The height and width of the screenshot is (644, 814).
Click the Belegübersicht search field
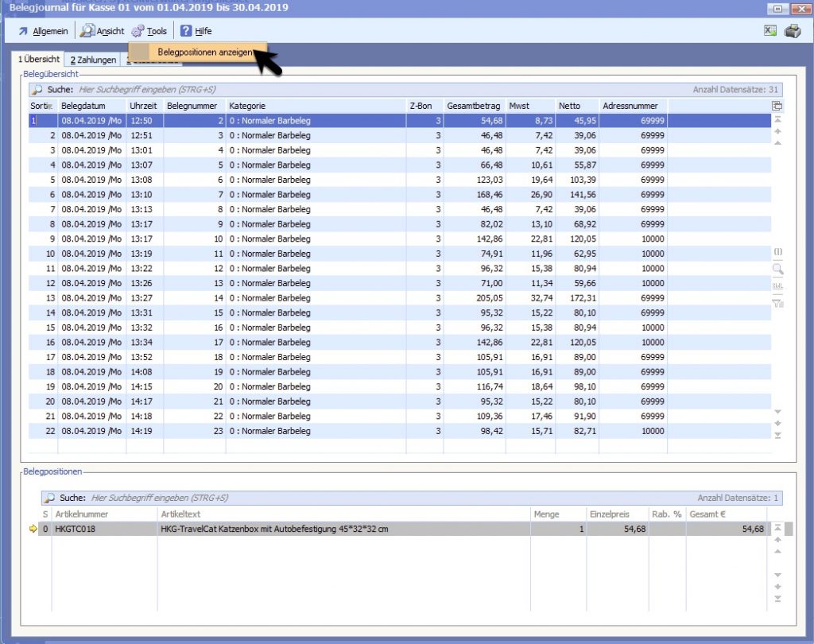pos(318,90)
